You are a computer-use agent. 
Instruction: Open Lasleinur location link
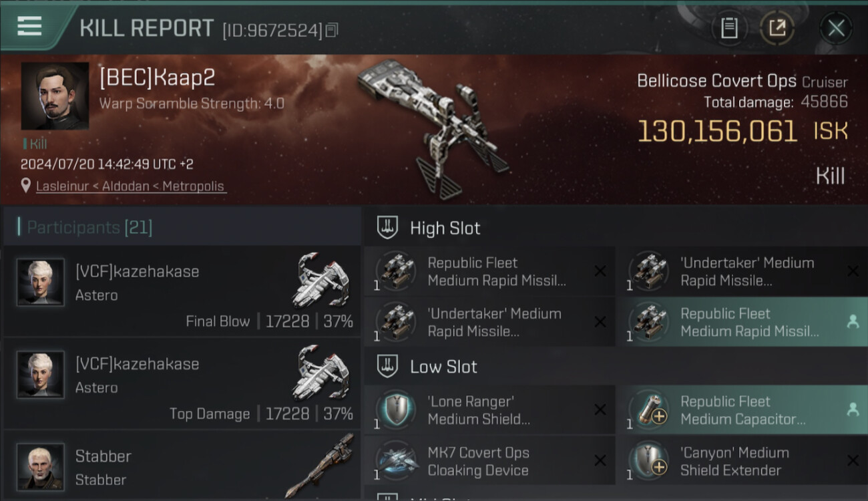(130, 186)
